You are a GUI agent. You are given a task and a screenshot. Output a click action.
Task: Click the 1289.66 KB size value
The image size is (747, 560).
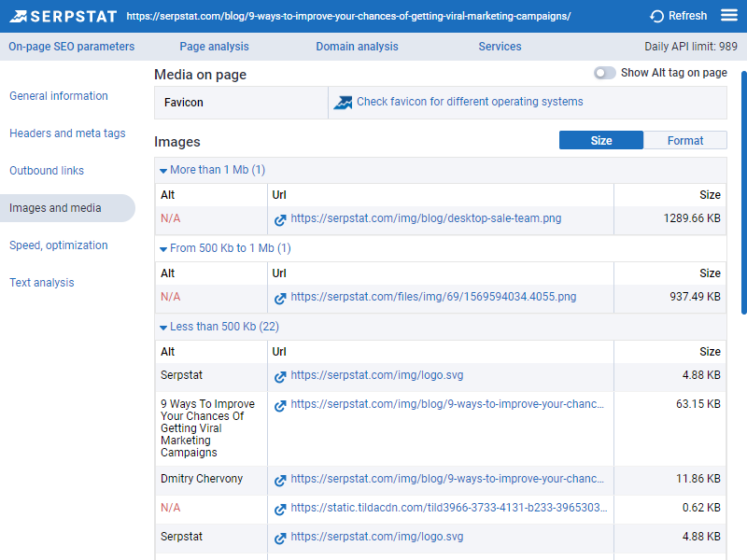pos(692,218)
